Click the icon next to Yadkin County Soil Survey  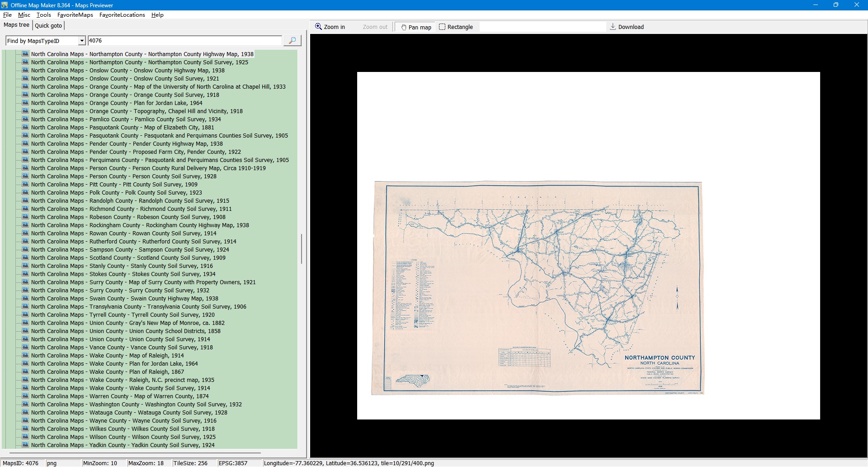click(x=25, y=445)
